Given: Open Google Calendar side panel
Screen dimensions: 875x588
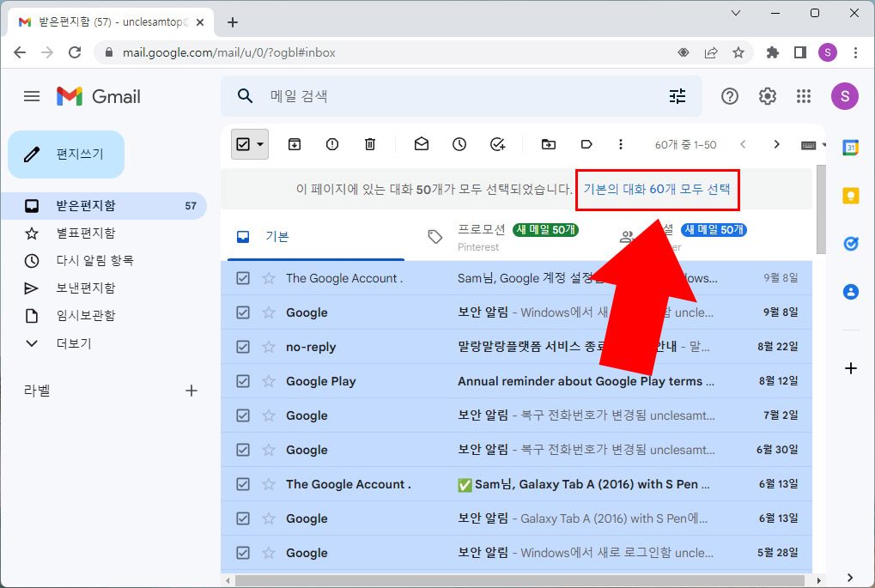Looking at the screenshot, I should pos(850,148).
